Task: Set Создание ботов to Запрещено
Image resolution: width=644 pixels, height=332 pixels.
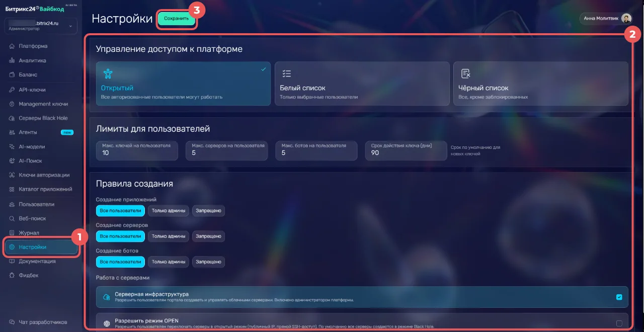Action: (208, 262)
